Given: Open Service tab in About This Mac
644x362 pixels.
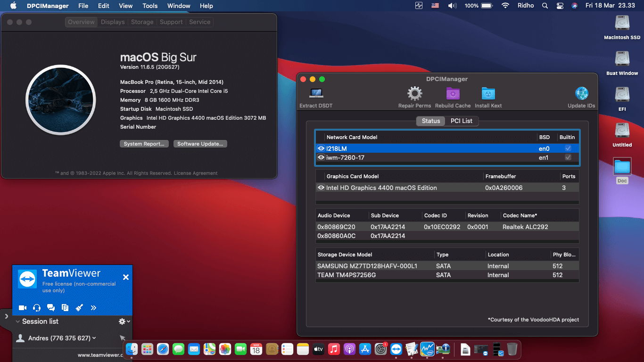Looking at the screenshot, I should 200,22.
